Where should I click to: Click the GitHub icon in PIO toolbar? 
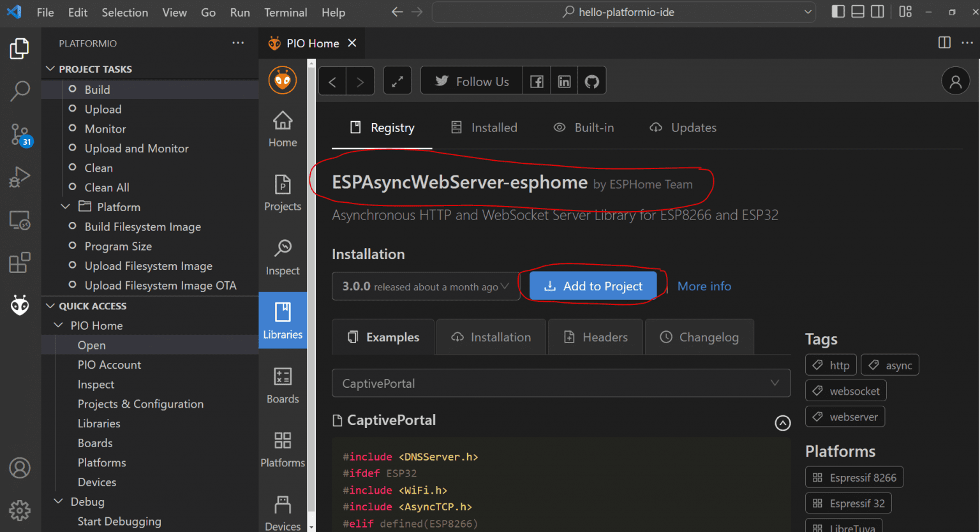[592, 81]
